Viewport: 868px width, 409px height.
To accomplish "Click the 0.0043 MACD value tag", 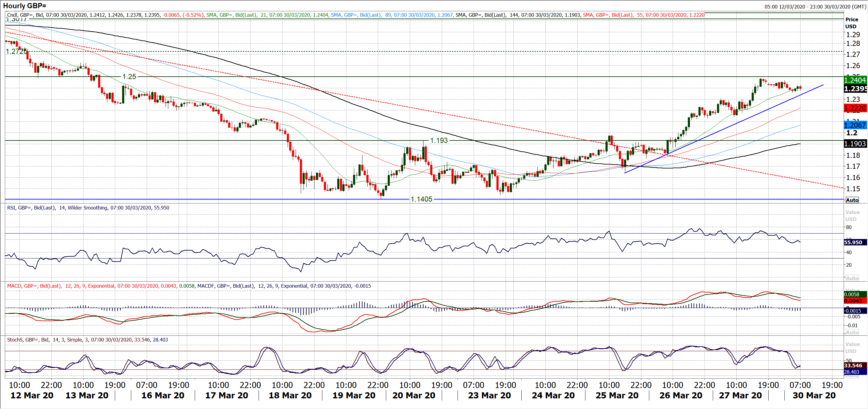I will [855, 301].
